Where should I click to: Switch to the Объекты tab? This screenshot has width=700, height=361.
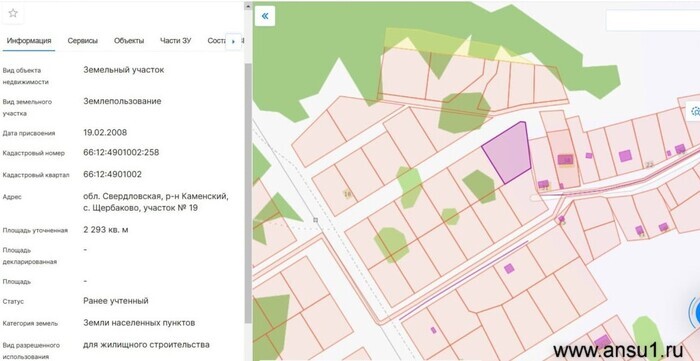129,41
